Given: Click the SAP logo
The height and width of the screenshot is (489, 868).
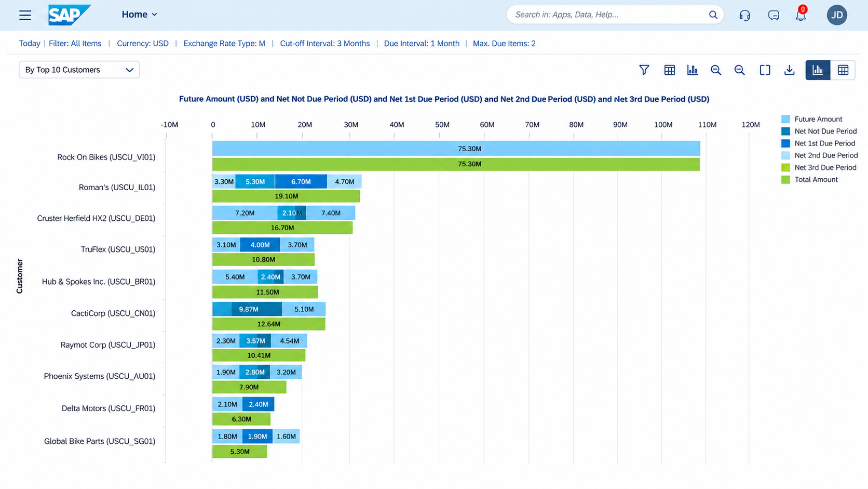Looking at the screenshot, I should pos(70,15).
